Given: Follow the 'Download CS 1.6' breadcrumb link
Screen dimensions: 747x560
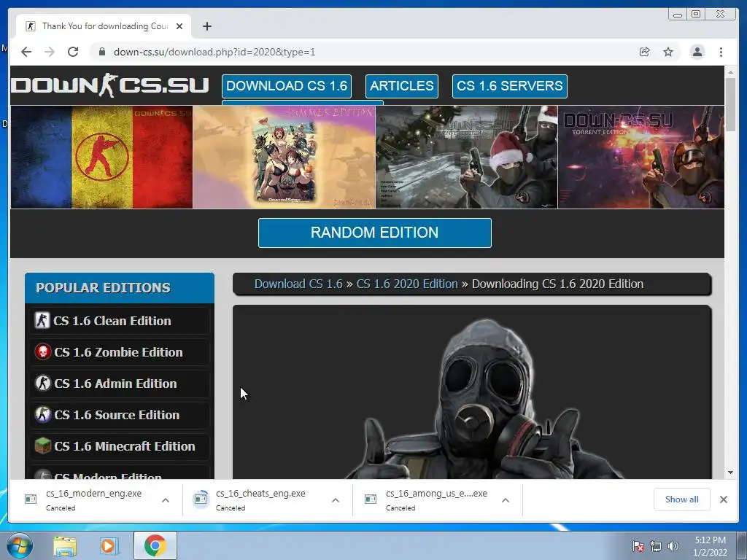Looking at the screenshot, I should [298, 284].
